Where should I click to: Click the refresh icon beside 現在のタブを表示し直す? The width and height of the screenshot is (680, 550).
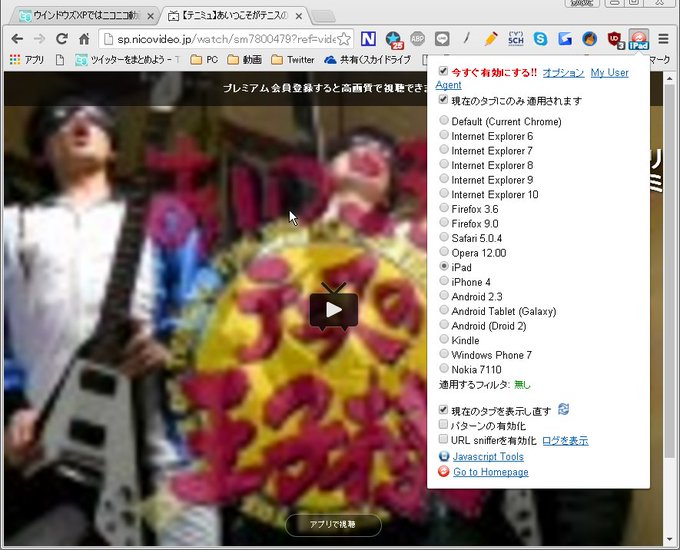(x=563, y=409)
